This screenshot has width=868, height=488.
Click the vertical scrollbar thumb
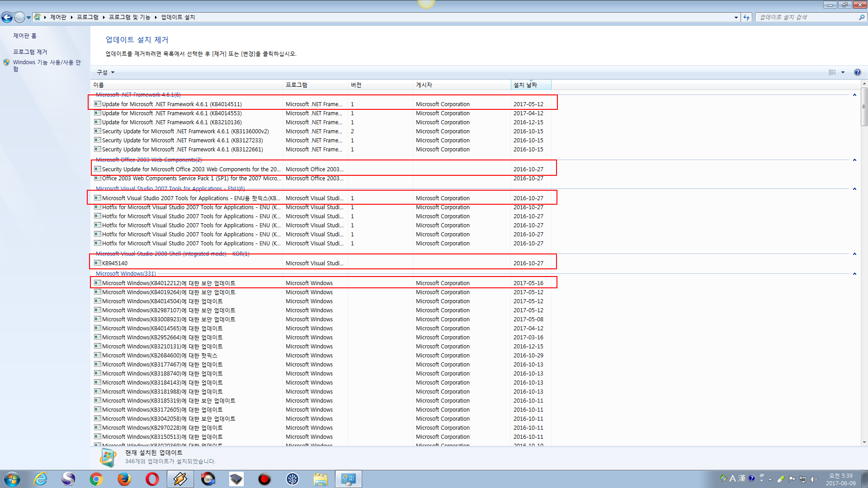(864, 107)
